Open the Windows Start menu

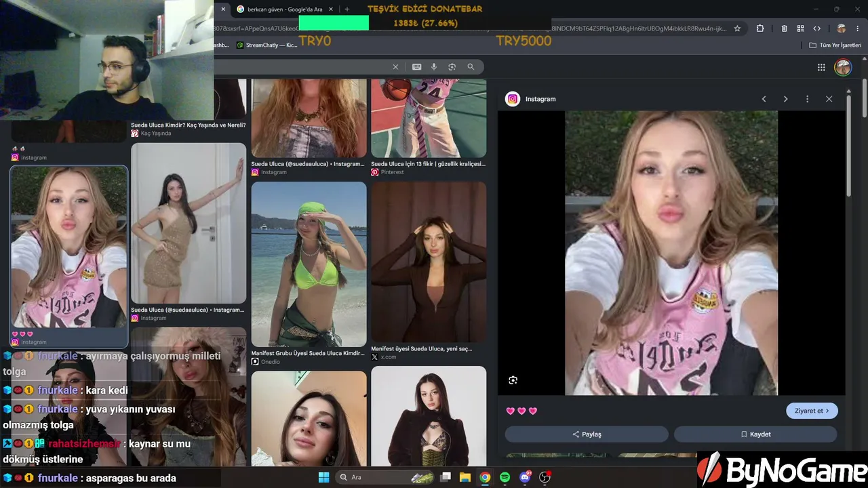pyautogui.click(x=323, y=477)
